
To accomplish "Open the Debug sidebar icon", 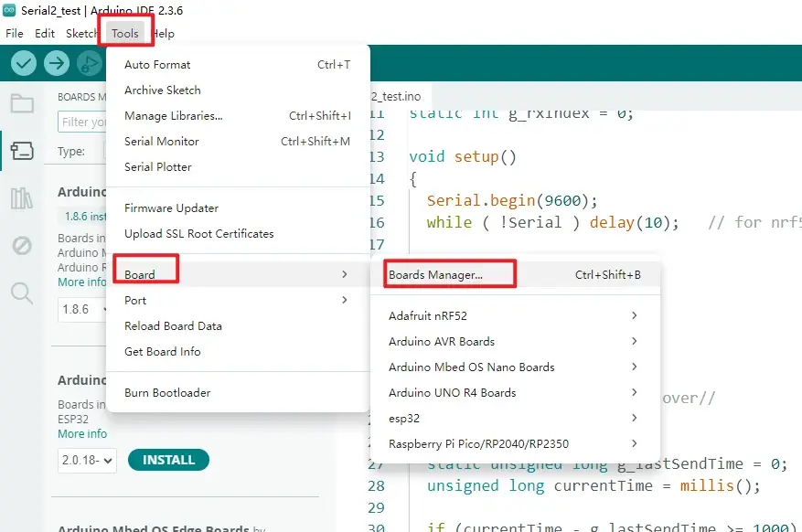I will [22, 245].
